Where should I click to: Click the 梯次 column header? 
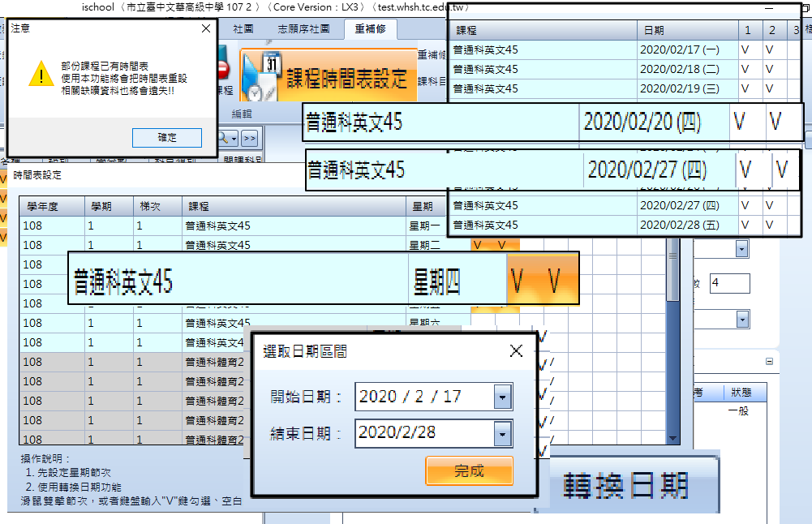(x=157, y=207)
